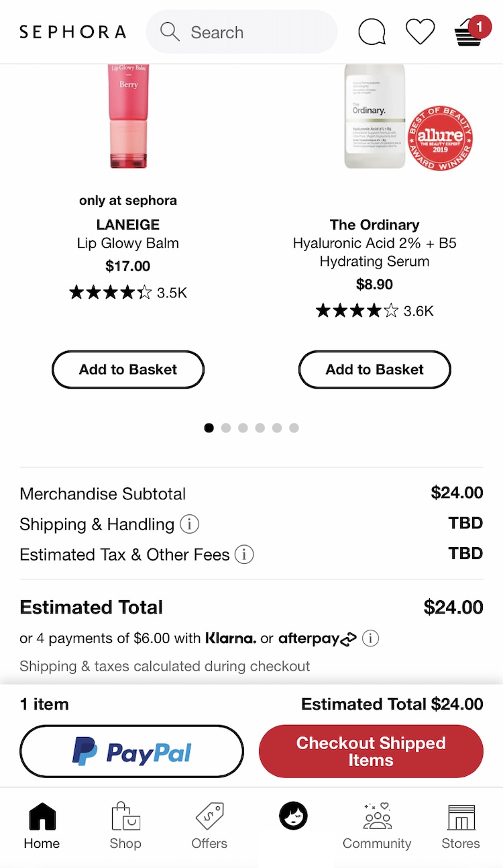This screenshot has width=503, height=868.
Task: Open the Community tab
Action: tap(377, 826)
